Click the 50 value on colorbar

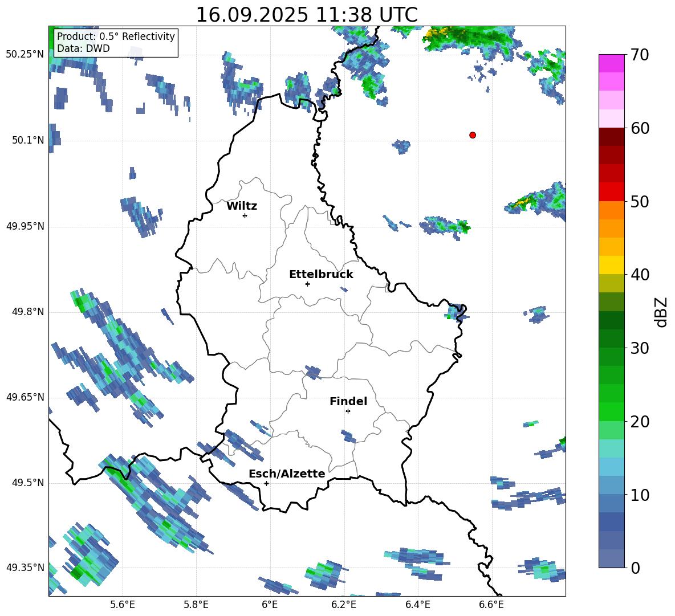[640, 202]
